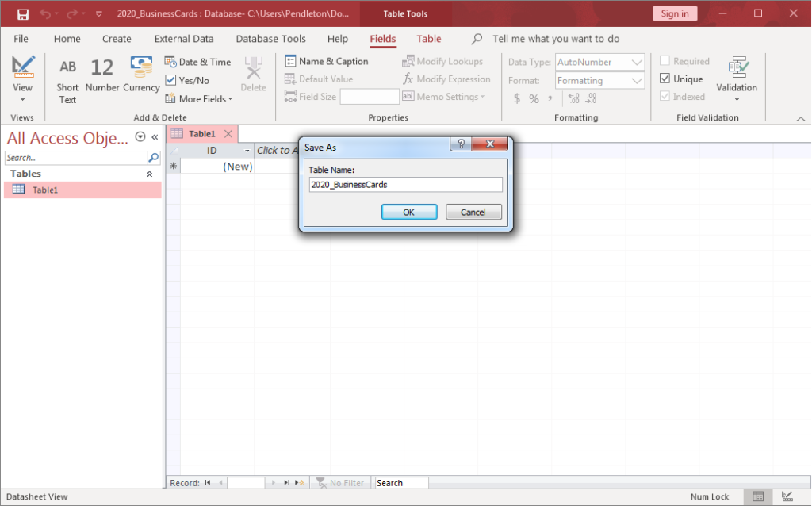Add a Date & Time field
The width and height of the screenshot is (812, 506).
197,61
